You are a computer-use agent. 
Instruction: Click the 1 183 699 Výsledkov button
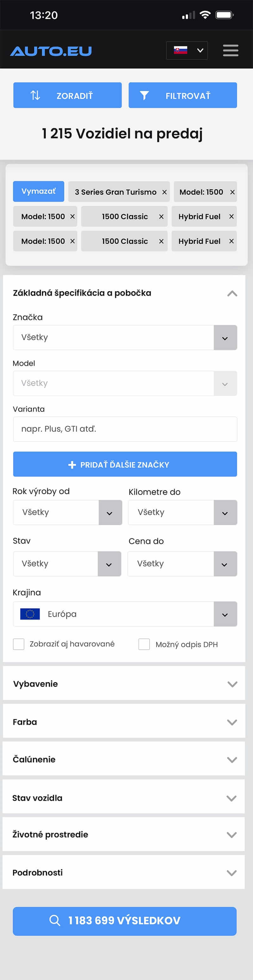125,921
